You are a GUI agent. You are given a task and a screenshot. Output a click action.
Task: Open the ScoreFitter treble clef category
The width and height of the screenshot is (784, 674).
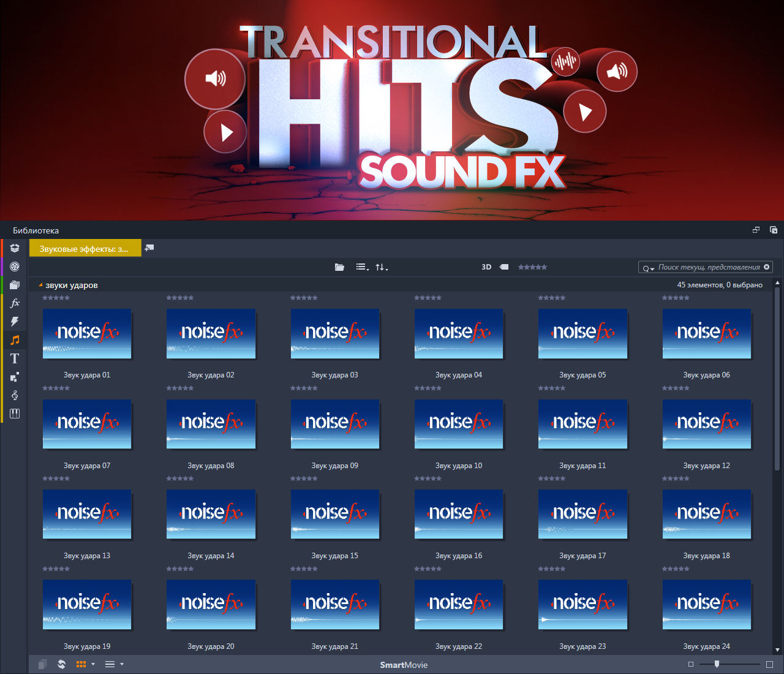pos(15,395)
